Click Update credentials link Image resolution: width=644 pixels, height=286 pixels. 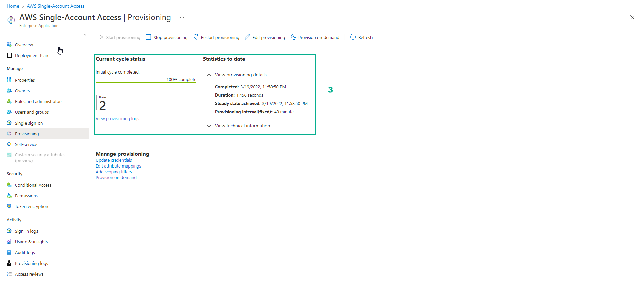(x=114, y=160)
